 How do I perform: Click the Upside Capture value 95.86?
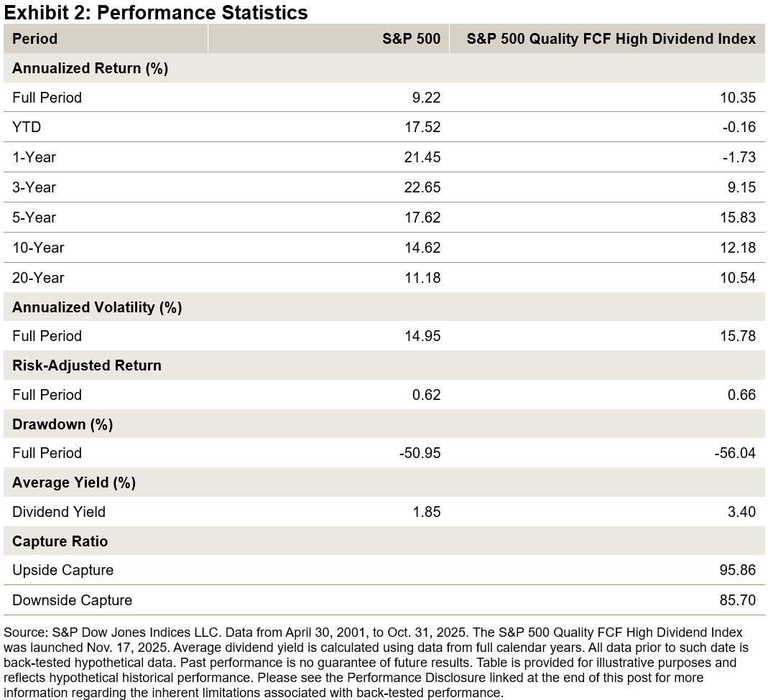point(738,570)
